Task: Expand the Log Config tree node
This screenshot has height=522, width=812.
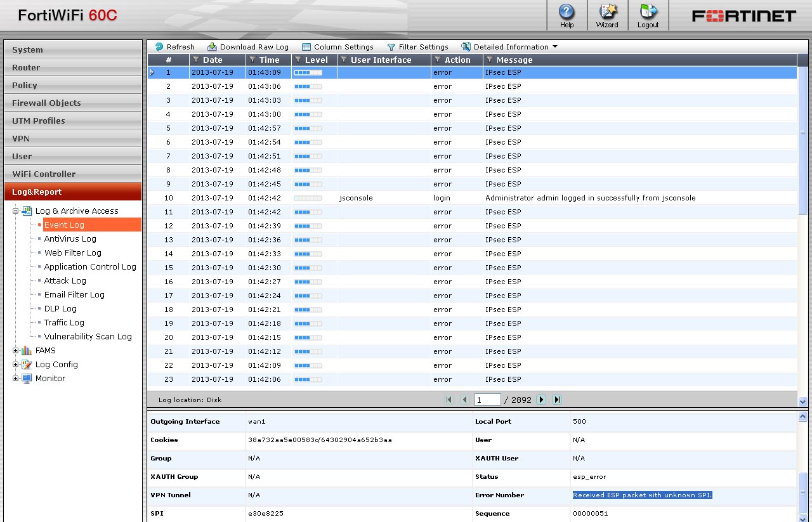Action: tap(16, 365)
